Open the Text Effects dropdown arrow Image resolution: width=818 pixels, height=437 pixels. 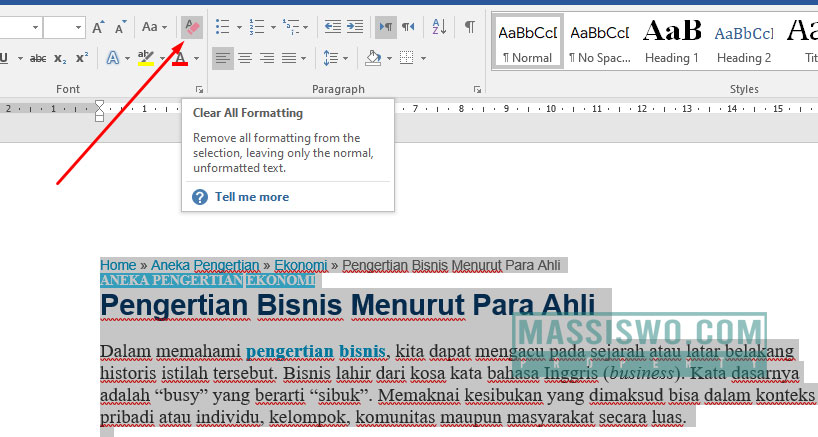point(127,58)
